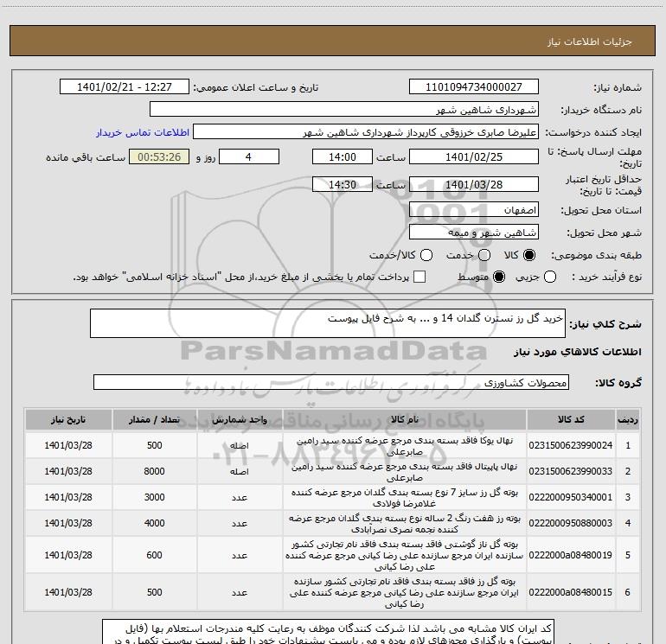Click the تعداد / مقدار column header
666x644 pixels.
154,419
